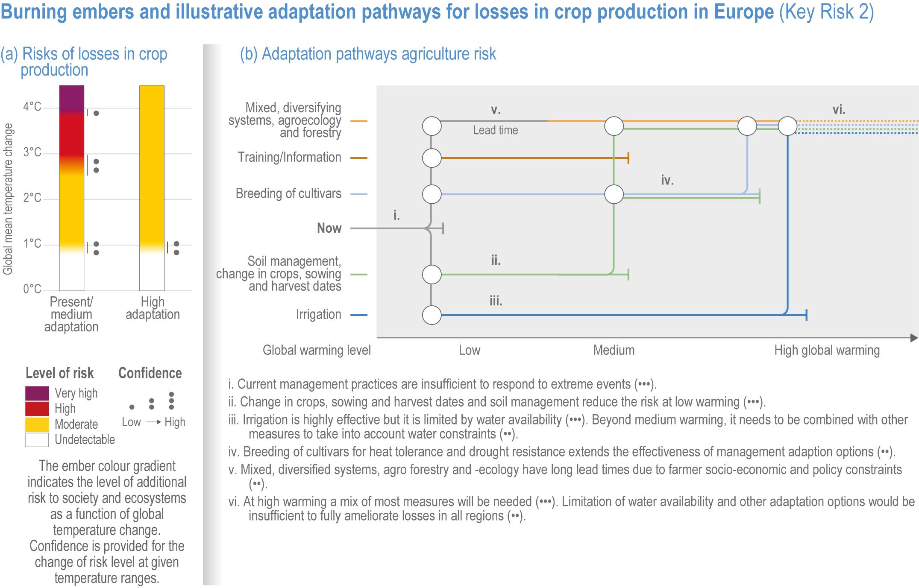Image resolution: width=919 pixels, height=588 pixels.
Task: Click the arrowhead ending the global warming axis
Action: [x=914, y=338]
